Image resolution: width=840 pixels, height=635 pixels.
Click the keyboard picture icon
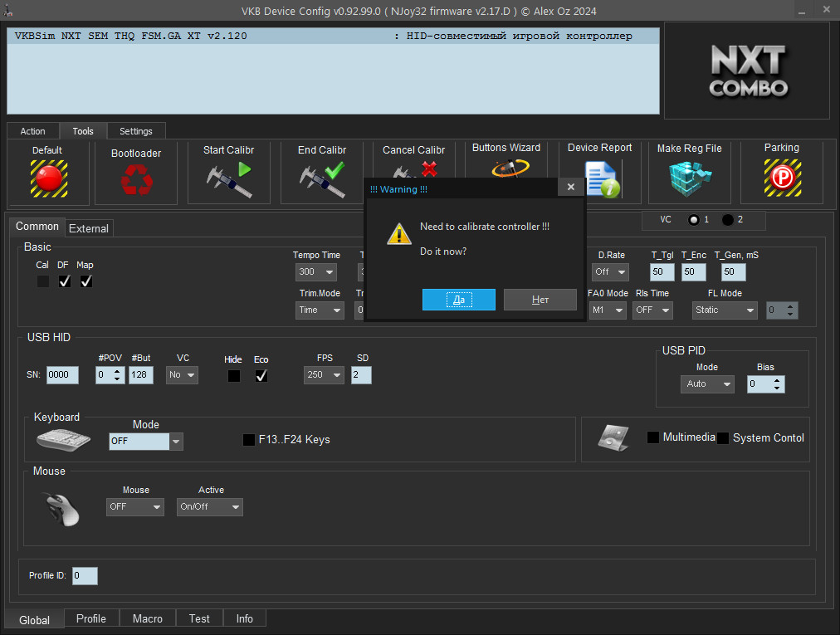click(63, 440)
